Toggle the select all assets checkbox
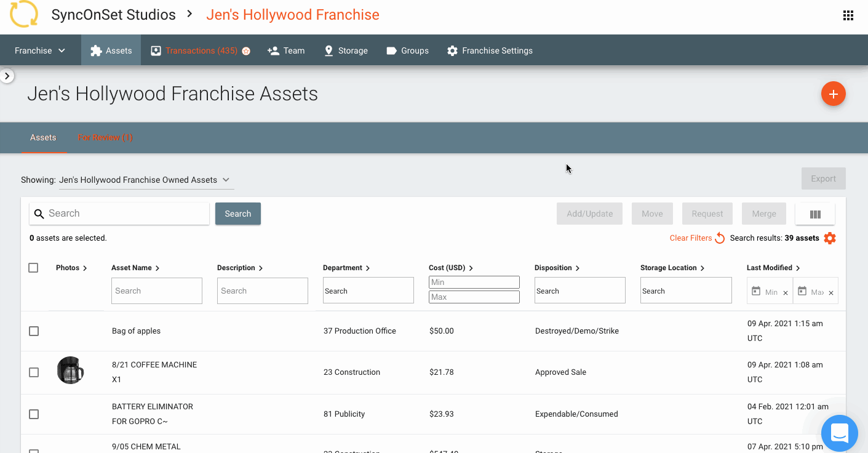 [33, 268]
